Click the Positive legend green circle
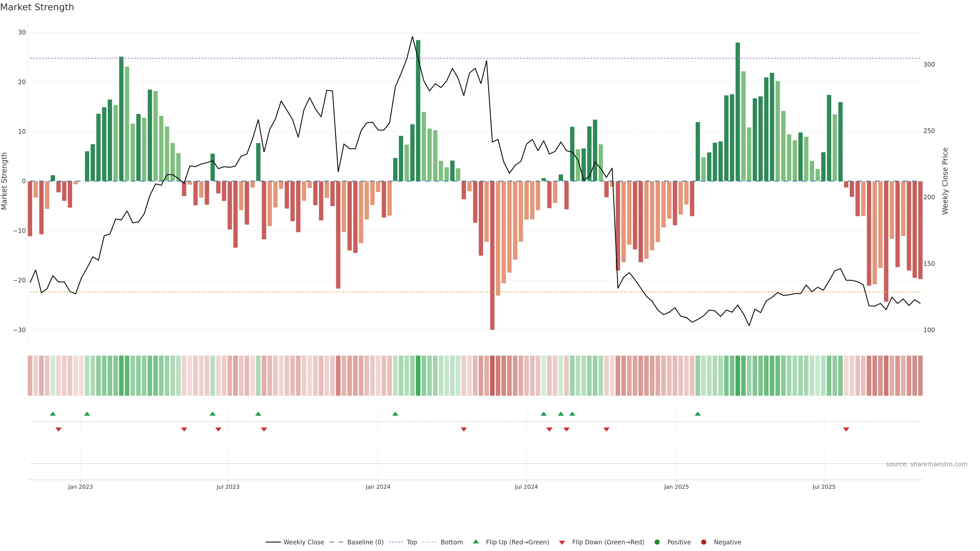This screenshot has width=980, height=551. click(657, 542)
